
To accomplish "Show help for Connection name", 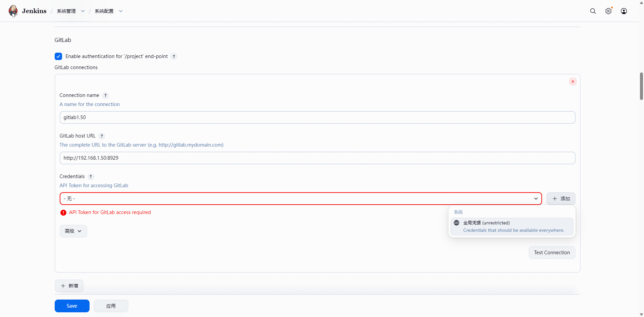I will 105,95.
